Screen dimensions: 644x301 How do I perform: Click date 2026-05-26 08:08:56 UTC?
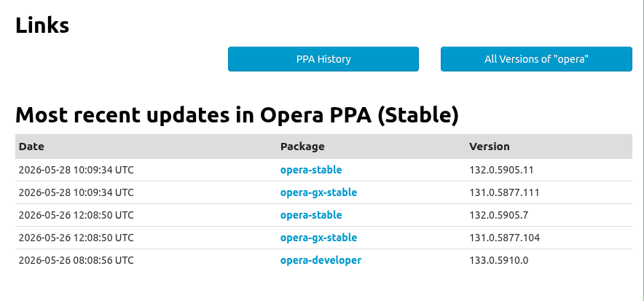tap(76, 260)
